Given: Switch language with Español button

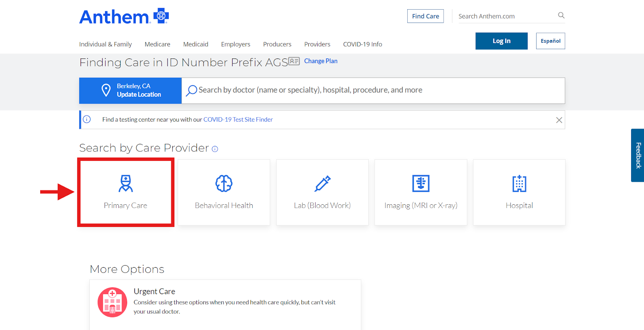Looking at the screenshot, I should coord(551,41).
